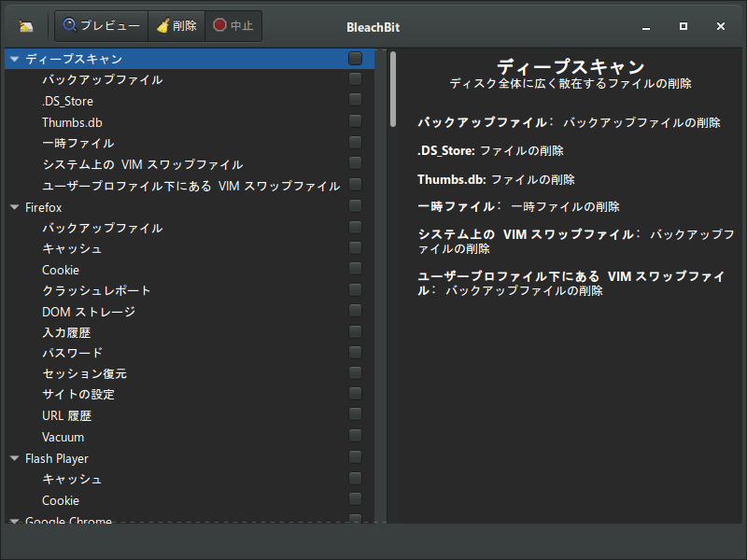Check the .DS_Store checkbox
This screenshot has width=747, height=560.
coord(355,100)
